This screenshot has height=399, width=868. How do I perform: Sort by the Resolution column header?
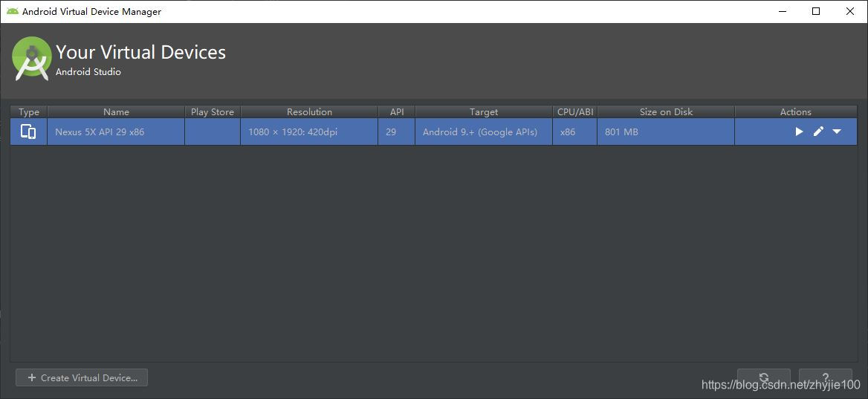(x=309, y=111)
